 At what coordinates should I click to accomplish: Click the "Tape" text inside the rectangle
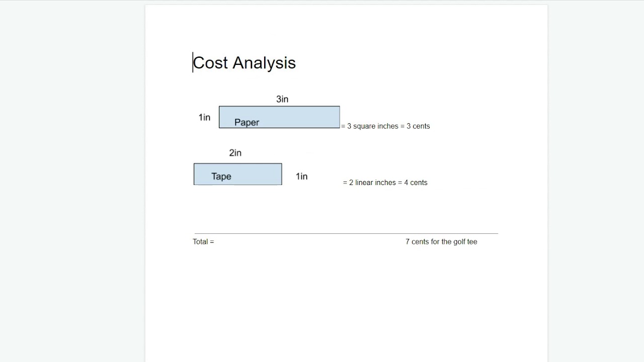click(221, 176)
